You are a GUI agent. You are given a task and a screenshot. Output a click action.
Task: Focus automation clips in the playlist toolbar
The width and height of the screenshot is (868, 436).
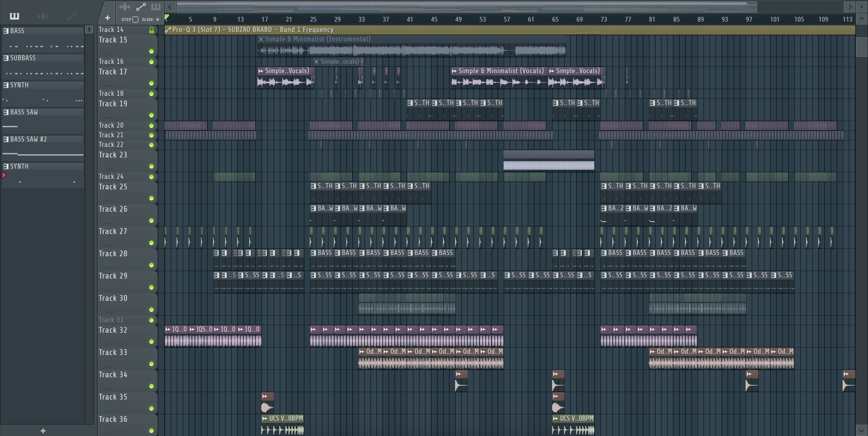click(141, 7)
